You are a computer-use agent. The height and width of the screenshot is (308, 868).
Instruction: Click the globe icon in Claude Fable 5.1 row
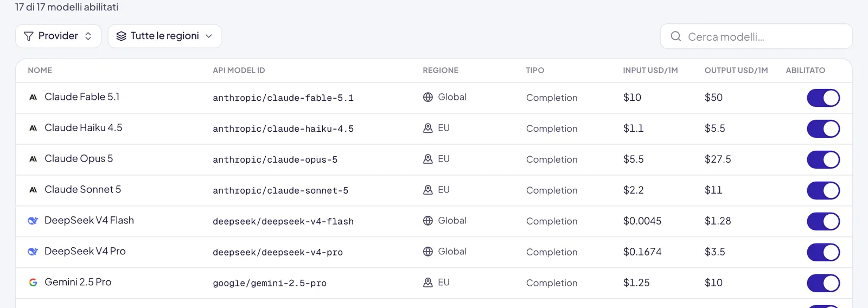(428, 97)
